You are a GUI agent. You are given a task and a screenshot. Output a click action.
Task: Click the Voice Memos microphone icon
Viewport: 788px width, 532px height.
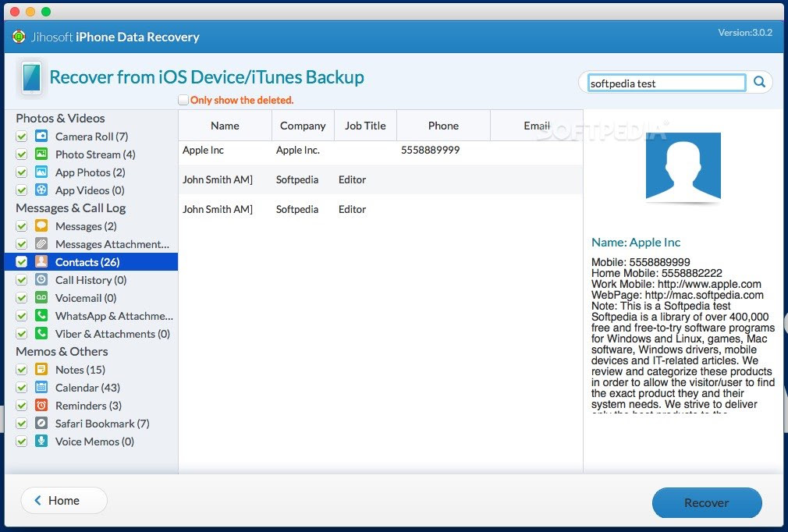(x=41, y=442)
